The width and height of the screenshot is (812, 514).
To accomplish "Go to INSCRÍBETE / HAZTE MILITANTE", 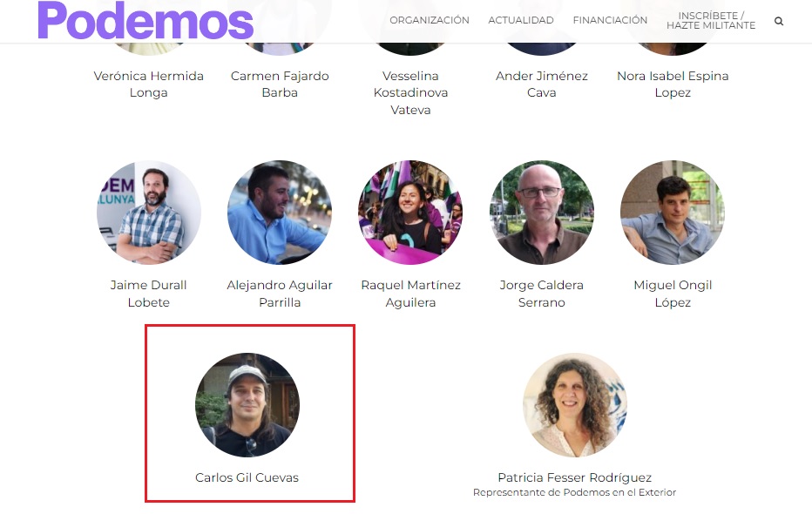I will point(711,21).
